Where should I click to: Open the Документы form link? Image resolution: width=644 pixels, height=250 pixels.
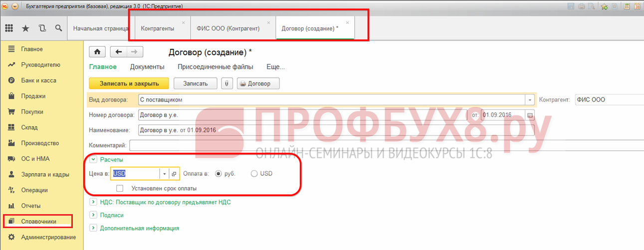147,67
